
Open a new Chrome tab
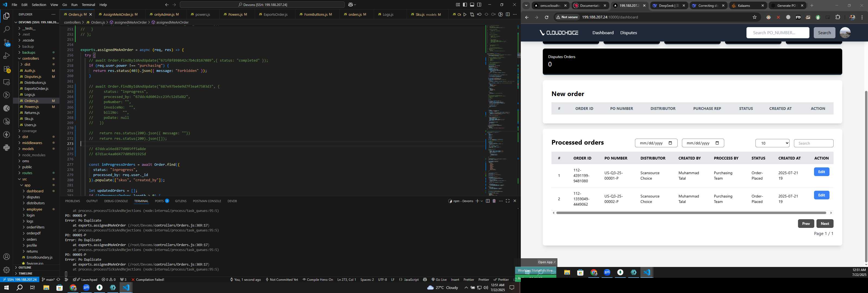click(x=812, y=5)
